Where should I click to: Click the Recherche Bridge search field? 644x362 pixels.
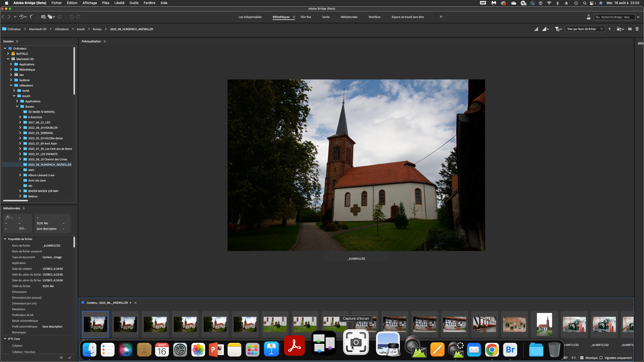click(615, 17)
